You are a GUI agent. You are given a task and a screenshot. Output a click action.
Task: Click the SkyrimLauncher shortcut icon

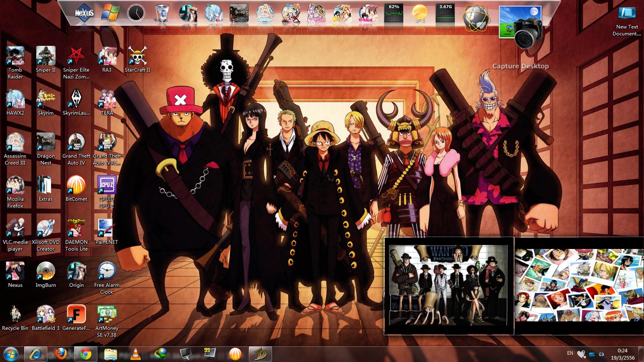point(76,102)
